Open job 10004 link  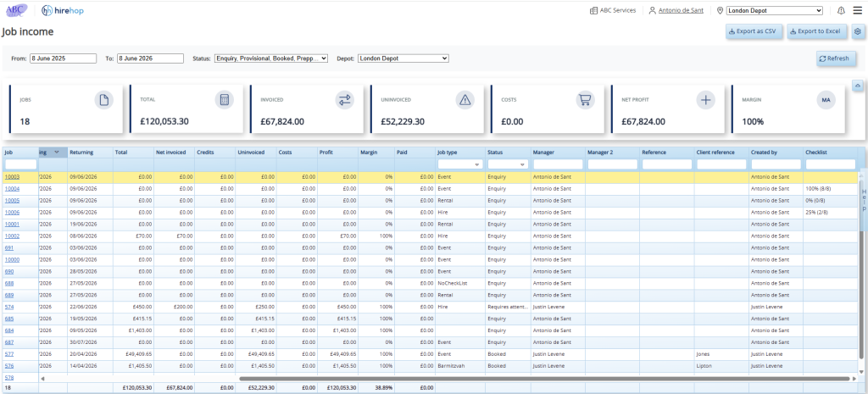(x=12, y=189)
